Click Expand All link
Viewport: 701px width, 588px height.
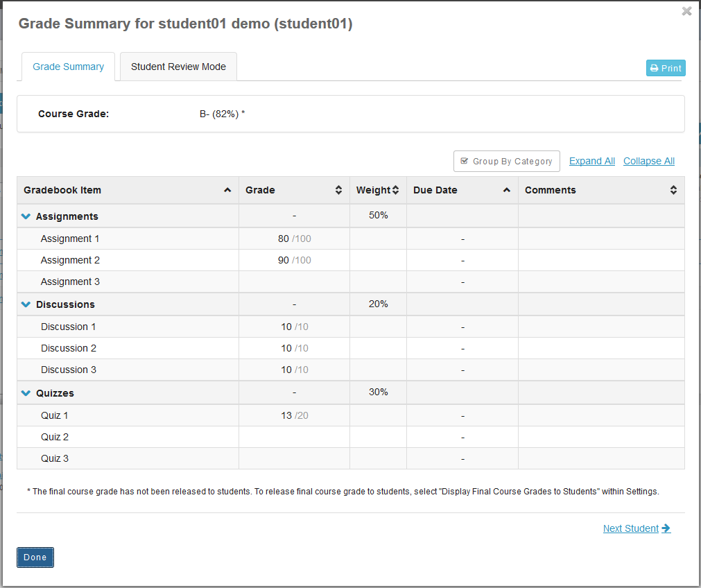(x=592, y=161)
